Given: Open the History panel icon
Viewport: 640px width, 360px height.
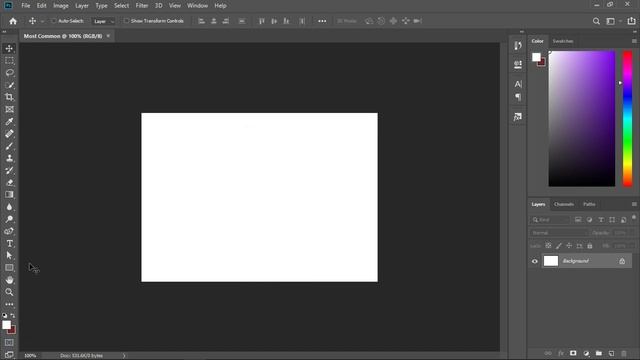Looking at the screenshot, I should (x=518, y=45).
